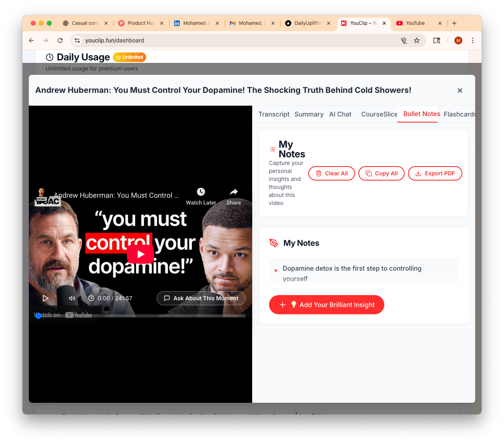Close the YouTube browser tab
Image resolution: width=504 pixels, height=444 pixels.
[x=440, y=23]
